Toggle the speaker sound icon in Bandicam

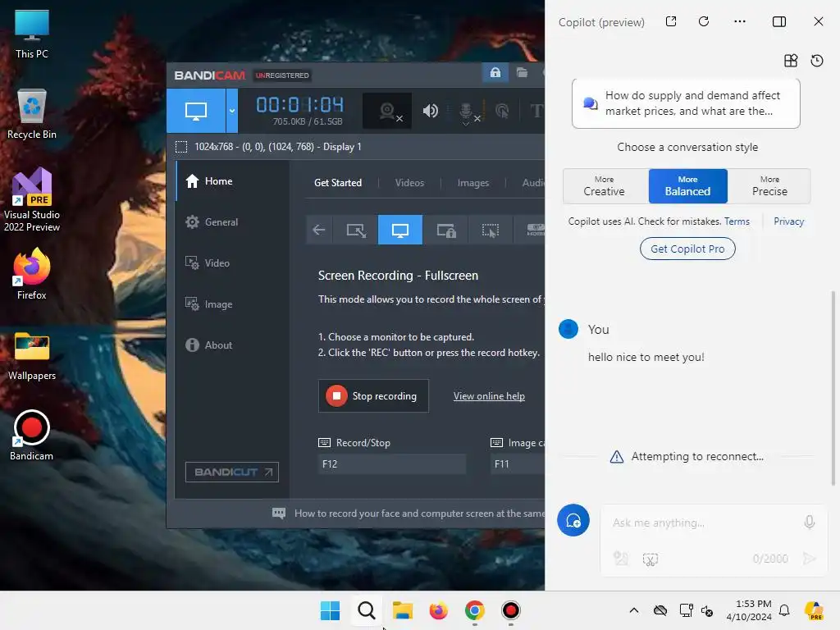click(x=430, y=111)
